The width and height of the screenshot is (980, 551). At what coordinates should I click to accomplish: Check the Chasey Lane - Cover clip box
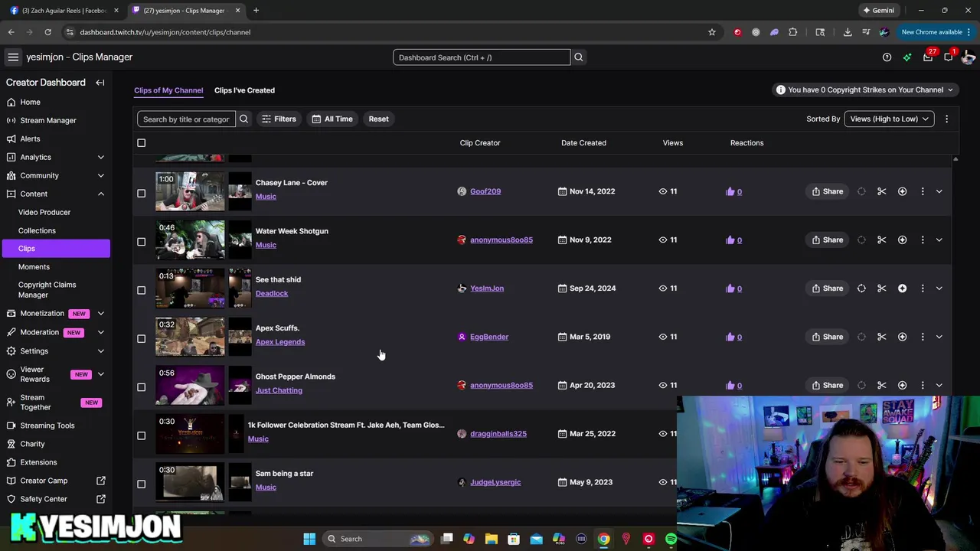pos(141,193)
